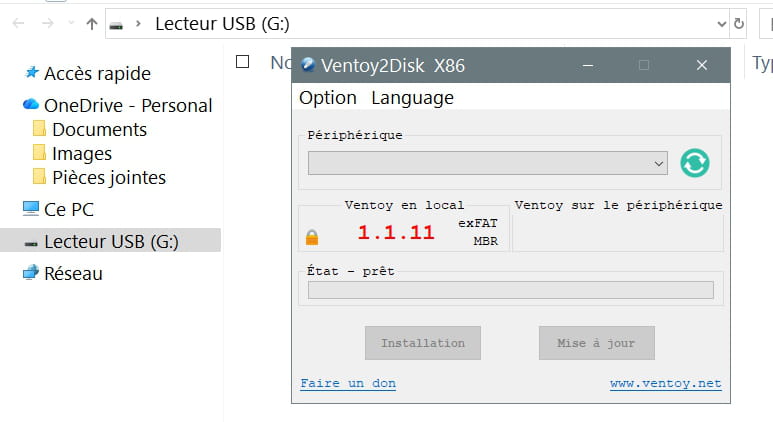Image resolution: width=773 pixels, height=422 pixels.
Task: Open the Language menu
Action: pos(412,97)
